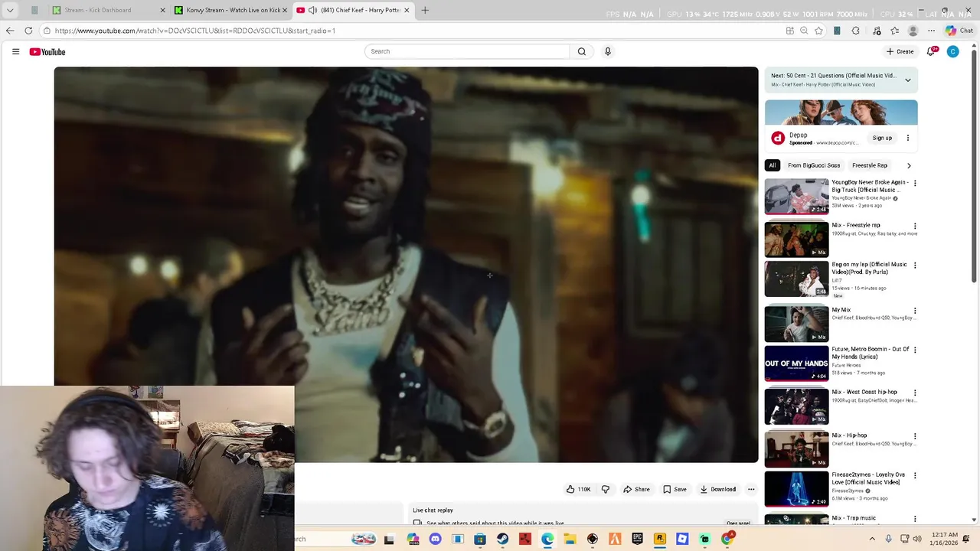Image resolution: width=980 pixels, height=551 pixels.
Task: Open more actions ellipsis below the video
Action: point(751,489)
